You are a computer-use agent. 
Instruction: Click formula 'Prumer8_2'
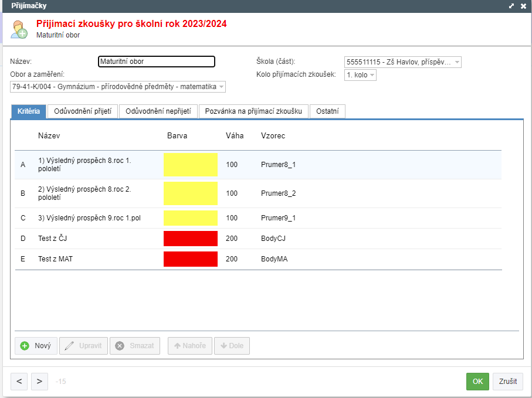(278, 193)
